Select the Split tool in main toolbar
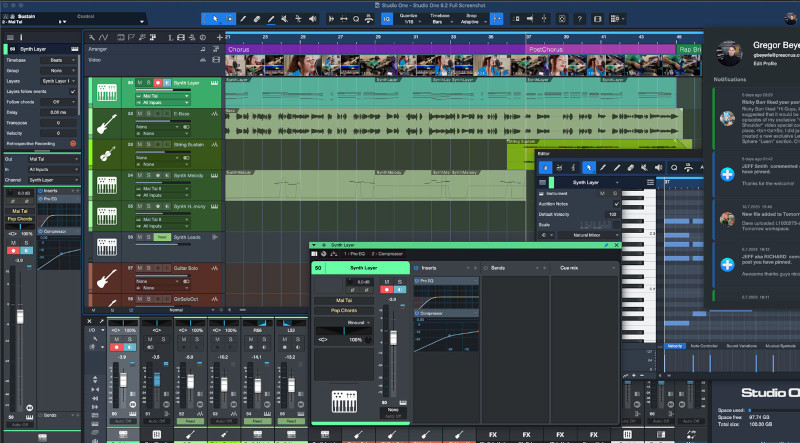The width and height of the screenshot is (800, 443). click(x=243, y=19)
